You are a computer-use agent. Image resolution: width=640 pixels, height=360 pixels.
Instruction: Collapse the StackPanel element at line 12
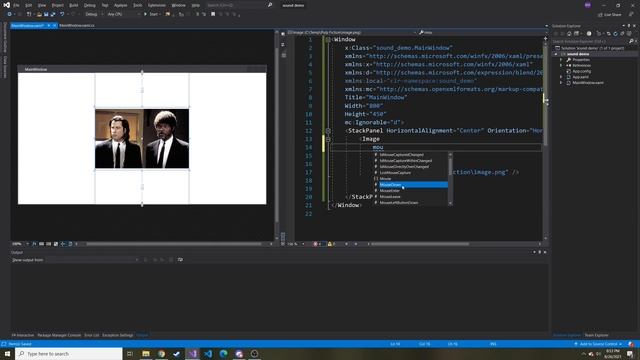[328, 131]
